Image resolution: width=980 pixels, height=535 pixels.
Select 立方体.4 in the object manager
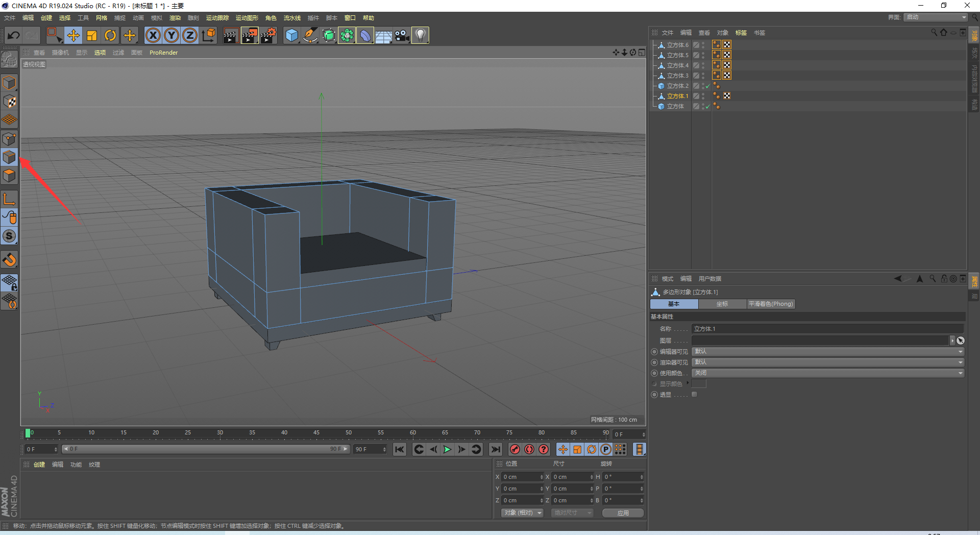point(677,65)
